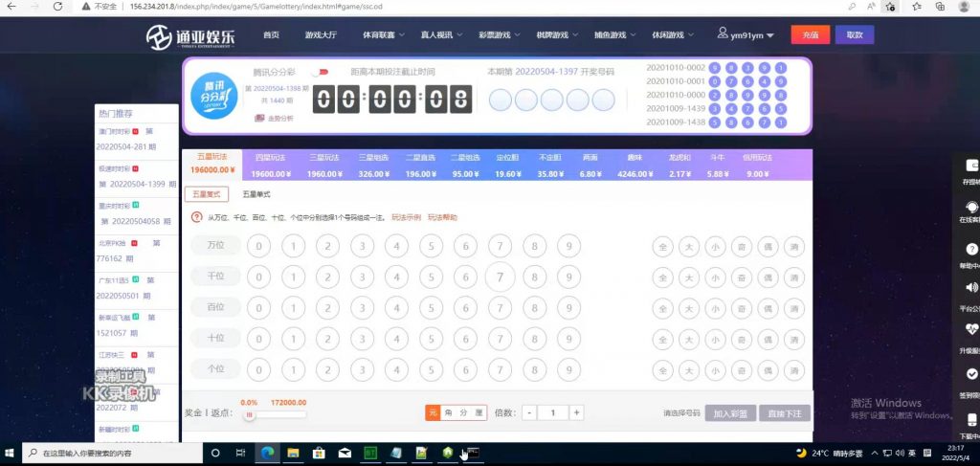Switch to the 四星玩法 tab

(x=271, y=165)
